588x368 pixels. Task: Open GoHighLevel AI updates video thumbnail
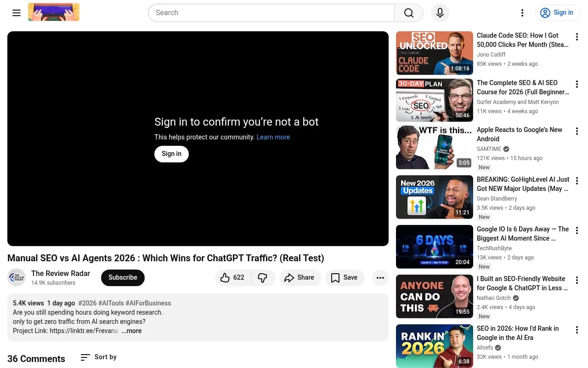tap(435, 197)
